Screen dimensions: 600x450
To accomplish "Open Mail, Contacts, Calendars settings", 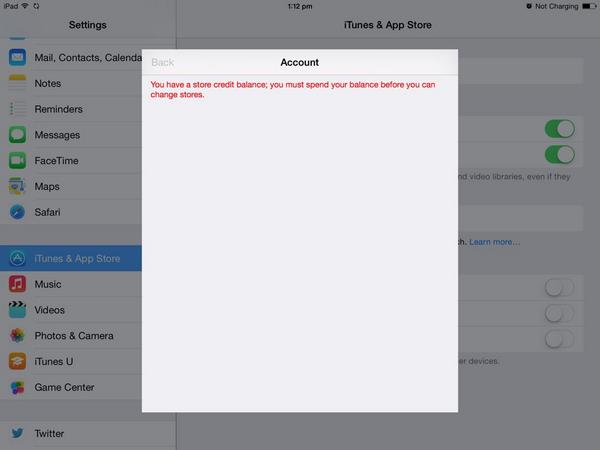I will 71,57.
